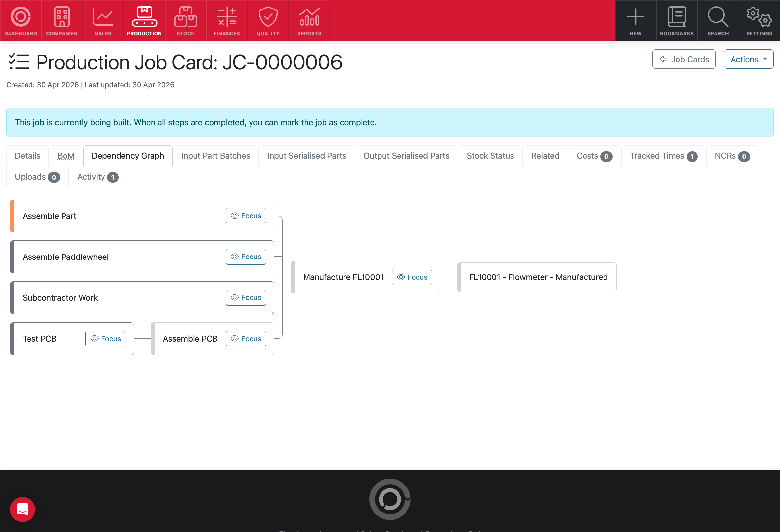Viewport: 780px width, 532px height.
Task: Focus on Assemble PCB step
Action: point(246,338)
